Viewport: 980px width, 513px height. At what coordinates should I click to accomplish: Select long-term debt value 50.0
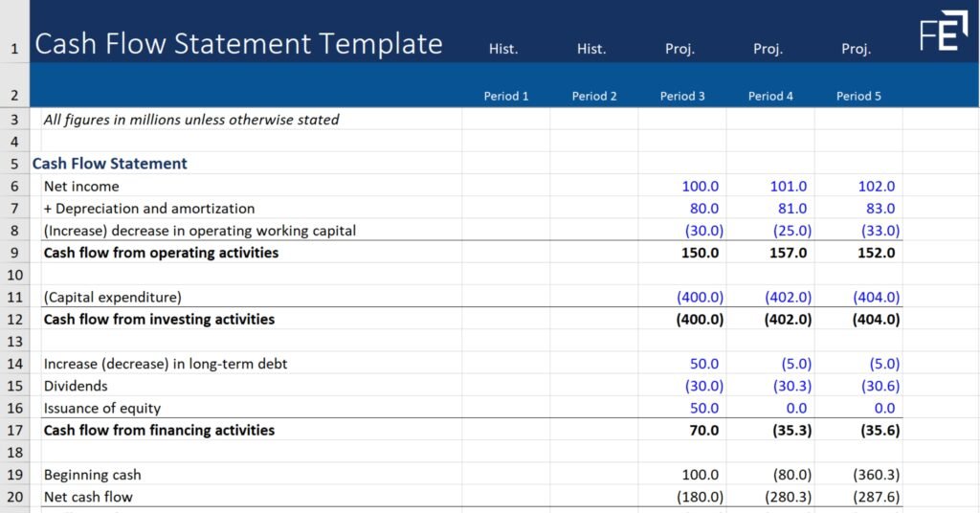(x=704, y=364)
